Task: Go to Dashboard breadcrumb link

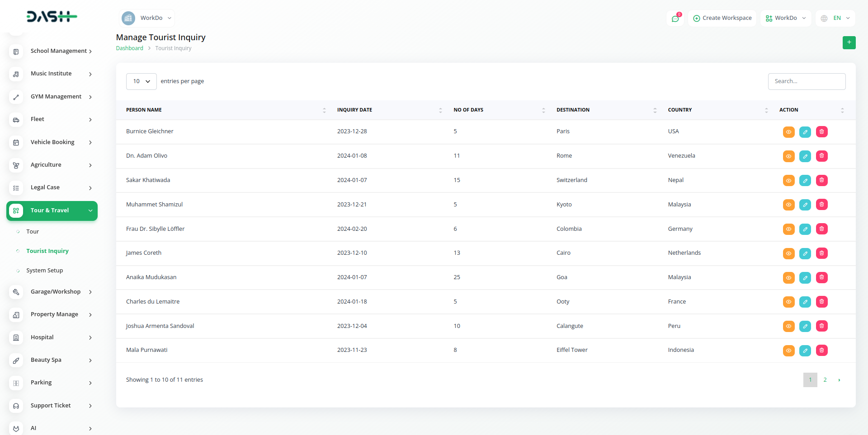Action: tap(129, 48)
